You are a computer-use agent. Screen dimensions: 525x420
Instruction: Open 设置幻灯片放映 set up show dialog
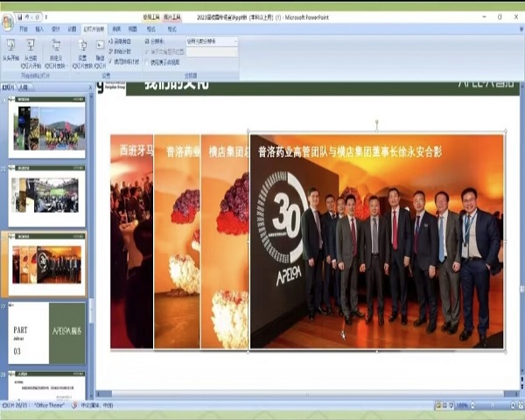(82, 53)
